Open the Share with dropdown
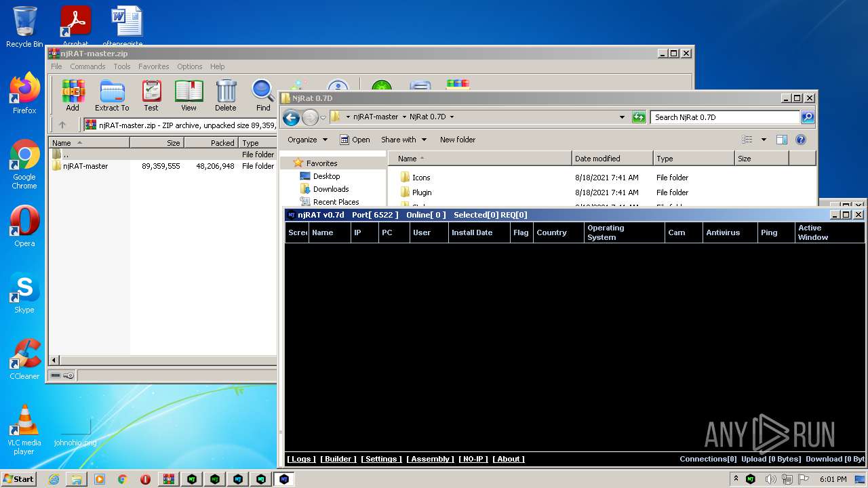This screenshot has height=488, width=868. [404, 140]
